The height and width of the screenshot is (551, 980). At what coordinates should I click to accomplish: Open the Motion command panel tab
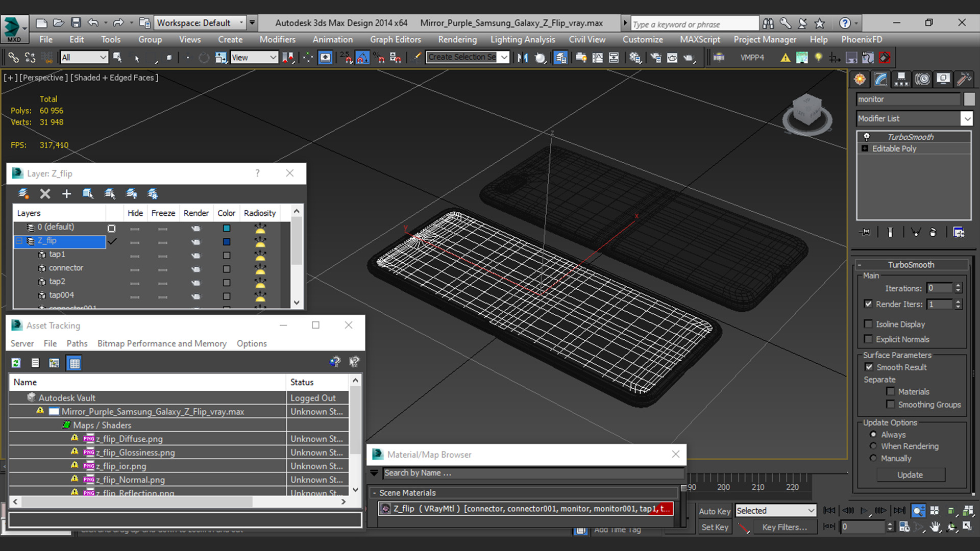(922, 79)
